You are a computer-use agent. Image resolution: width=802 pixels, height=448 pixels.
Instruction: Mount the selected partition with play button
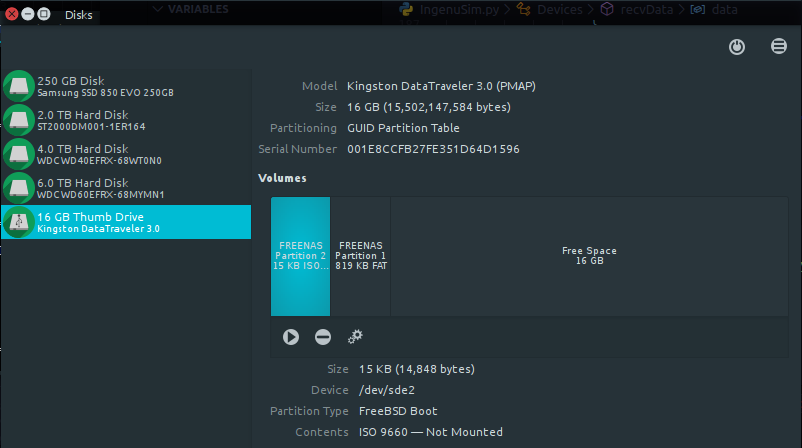click(291, 337)
